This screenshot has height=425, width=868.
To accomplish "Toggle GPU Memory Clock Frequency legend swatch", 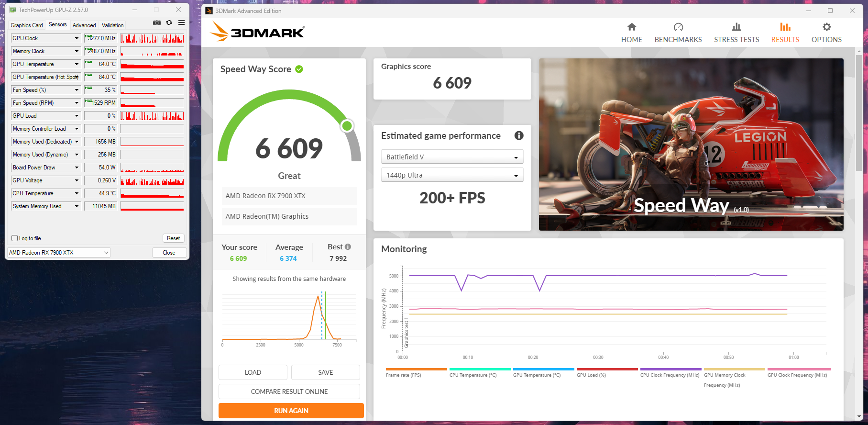I will coord(734,369).
